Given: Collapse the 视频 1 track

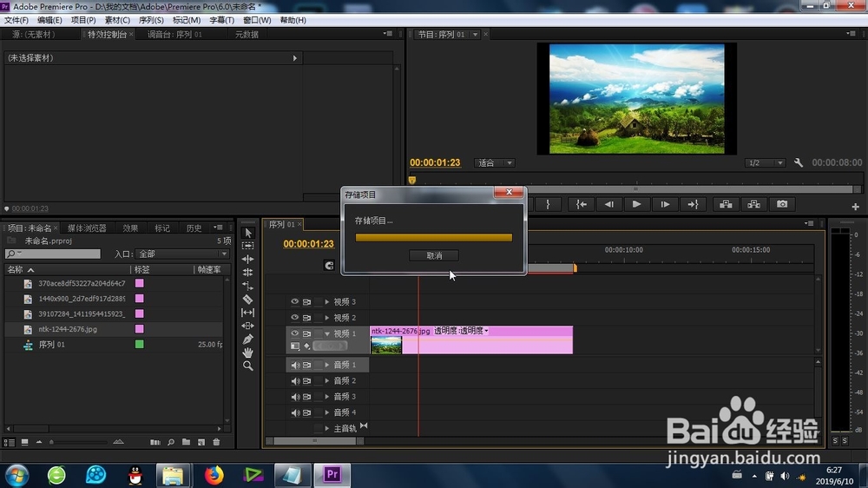Looking at the screenshot, I should [327, 333].
